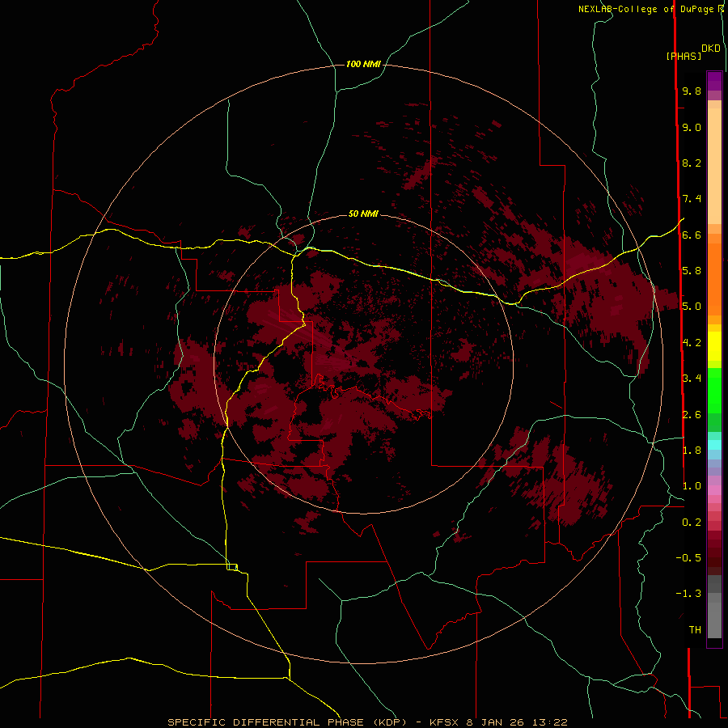This screenshot has height=728, width=728.
Task: Click the 1.8 value on the color scale
Action: tap(692, 451)
